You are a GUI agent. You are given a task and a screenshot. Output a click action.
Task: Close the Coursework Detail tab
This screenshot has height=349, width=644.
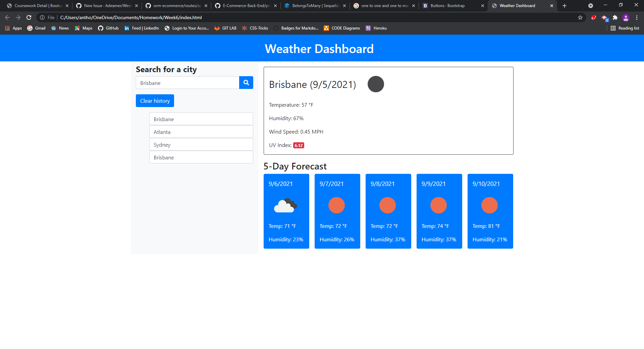[67, 6]
